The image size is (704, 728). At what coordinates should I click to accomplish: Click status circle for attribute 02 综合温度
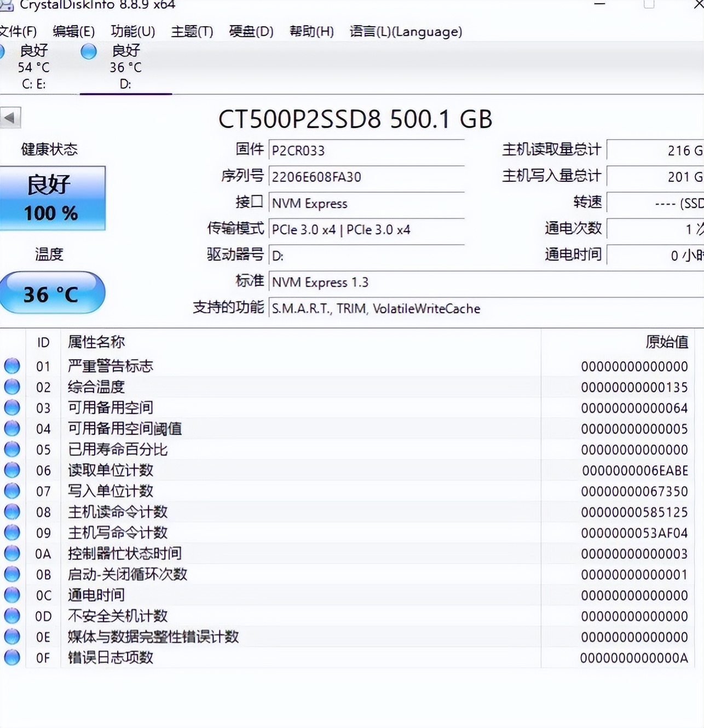[12, 386]
